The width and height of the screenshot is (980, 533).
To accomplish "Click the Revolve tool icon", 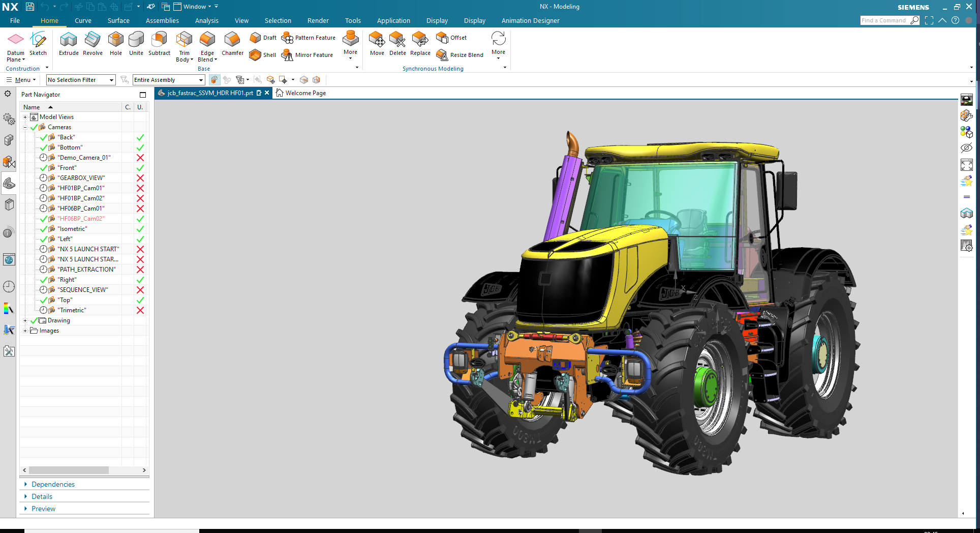I will [x=93, y=43].
